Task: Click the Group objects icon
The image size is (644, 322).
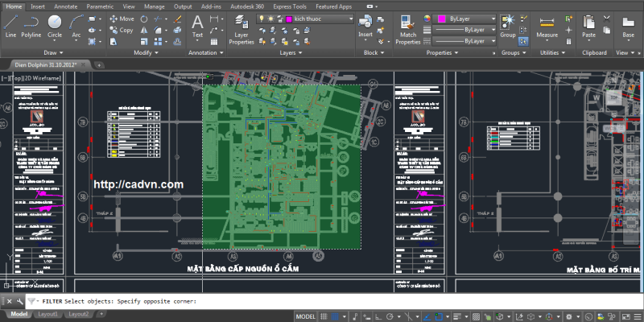Action: pos(508,24)
